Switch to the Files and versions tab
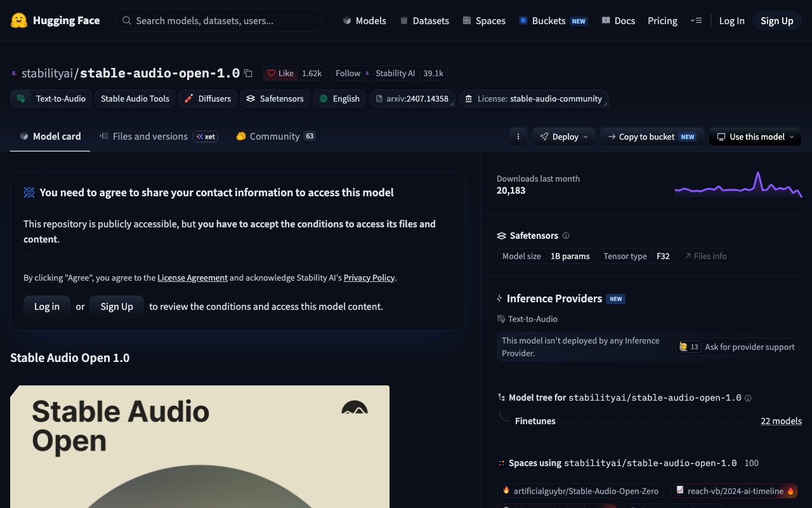Screen dimensions: 812x508 pyautogui.click(x=159, y=136)
